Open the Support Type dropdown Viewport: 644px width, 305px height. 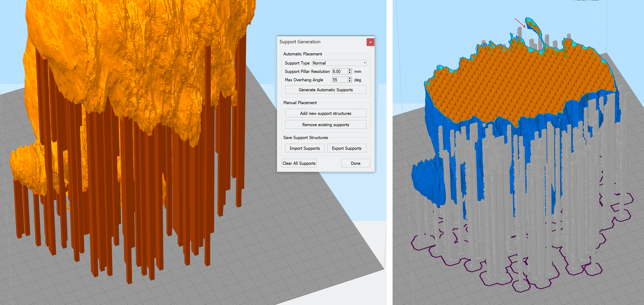(x=339, y=63)
